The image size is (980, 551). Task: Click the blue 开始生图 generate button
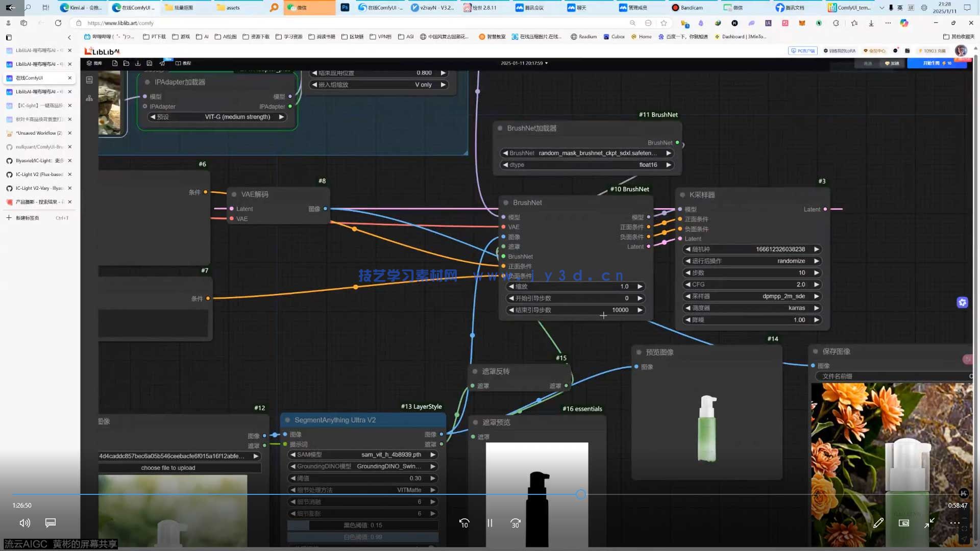pos(936,63)
